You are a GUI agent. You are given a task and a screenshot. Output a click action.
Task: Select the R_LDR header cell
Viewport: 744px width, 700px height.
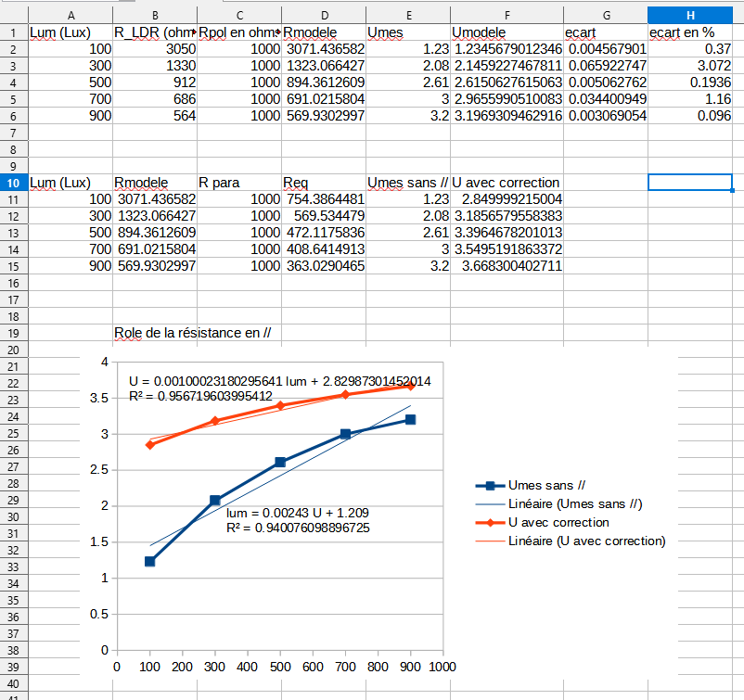tap(155, 32)
